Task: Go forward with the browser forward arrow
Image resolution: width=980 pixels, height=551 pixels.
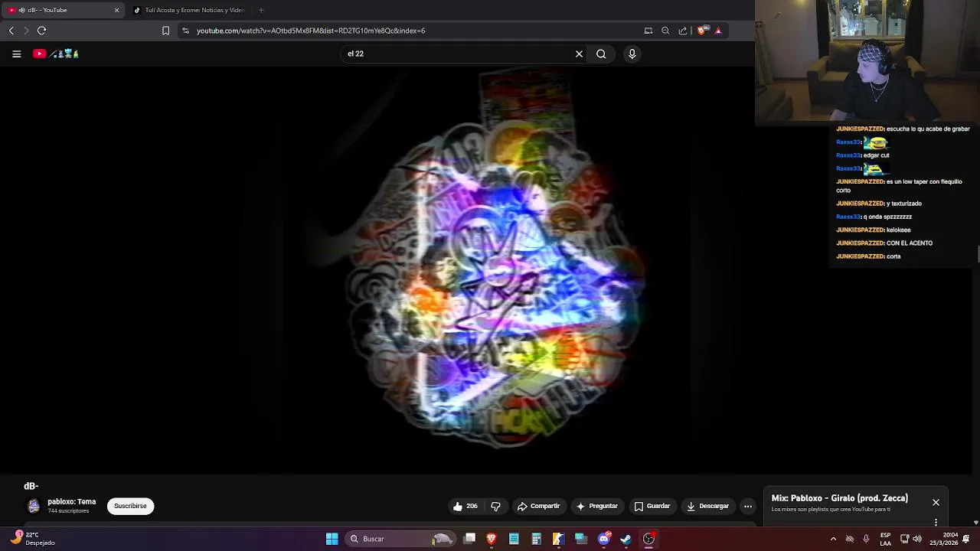Action: click(26, 31)
